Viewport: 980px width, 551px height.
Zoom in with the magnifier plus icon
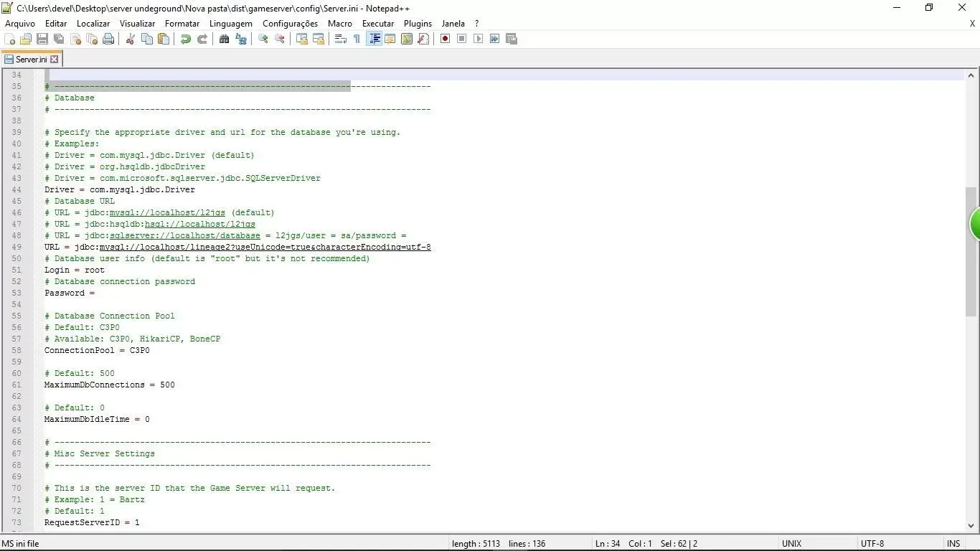263,39
